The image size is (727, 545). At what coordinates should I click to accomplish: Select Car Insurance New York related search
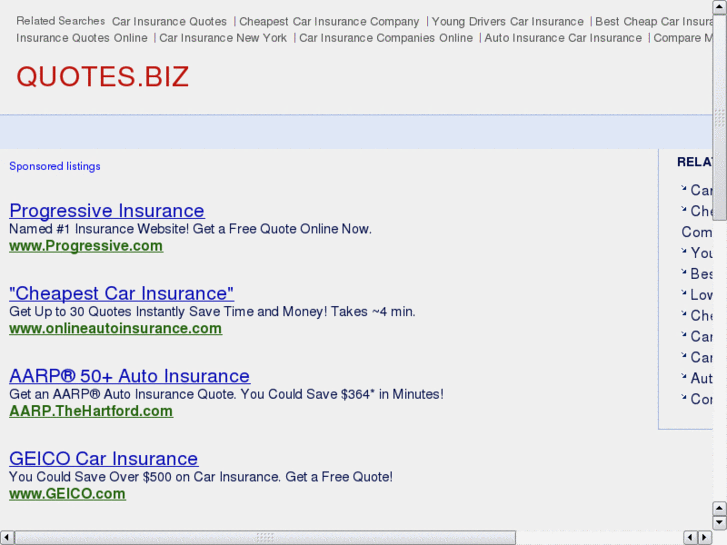tap(223, 38)
